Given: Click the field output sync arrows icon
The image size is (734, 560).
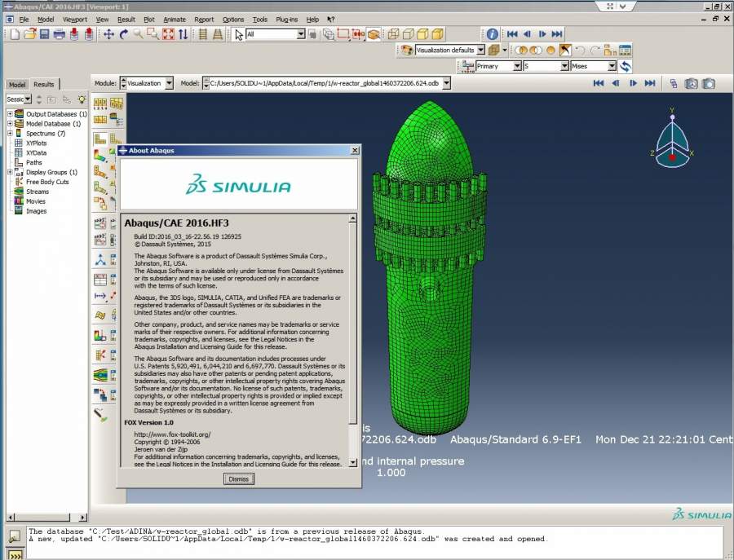Looking at the screenshot, I should 626,66.
